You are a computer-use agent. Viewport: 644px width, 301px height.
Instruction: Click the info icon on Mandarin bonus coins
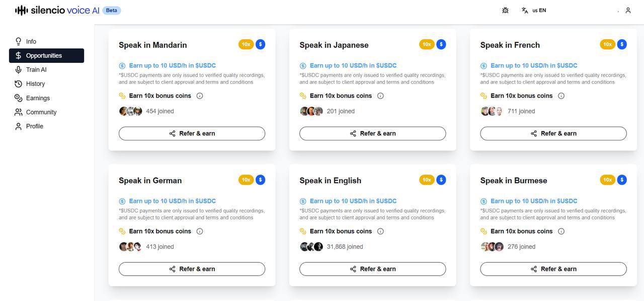(x=200, y=96)
